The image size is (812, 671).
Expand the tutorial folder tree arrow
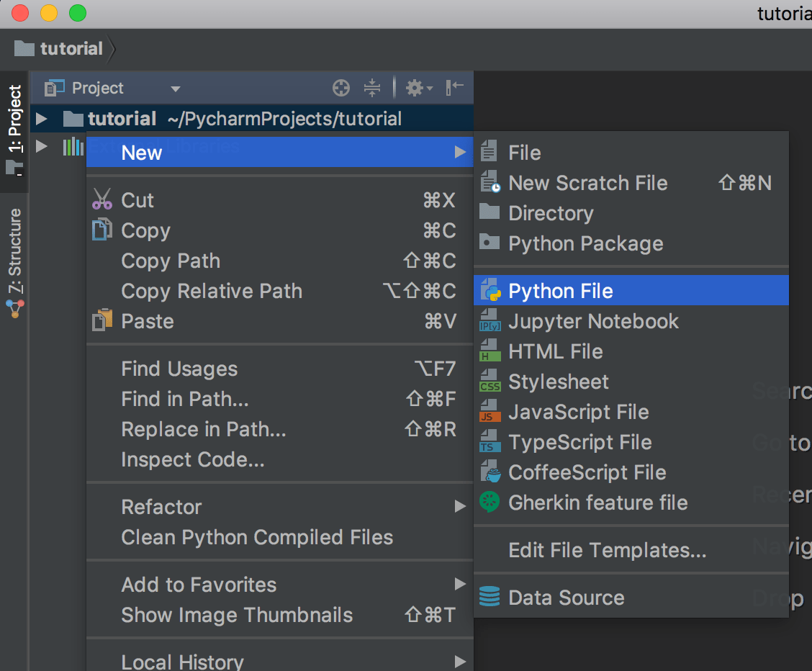coord(42,119)
